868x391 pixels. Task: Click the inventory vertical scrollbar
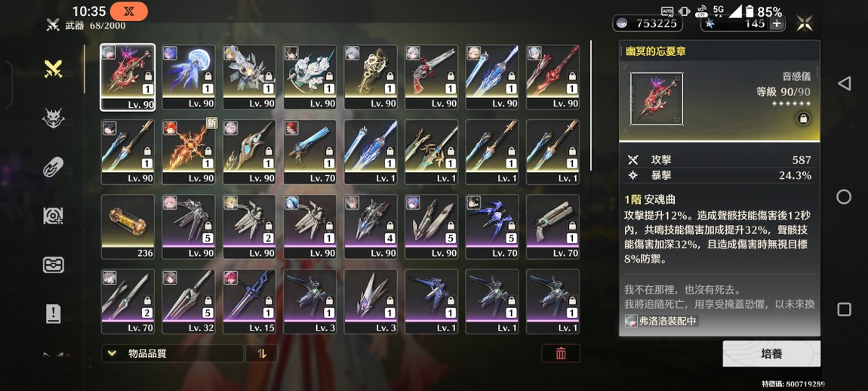click(592, 105)
